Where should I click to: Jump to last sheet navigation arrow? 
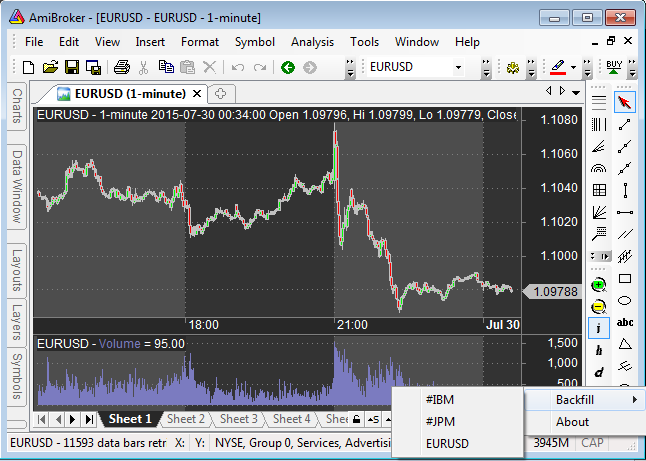(x=89, y=419)
